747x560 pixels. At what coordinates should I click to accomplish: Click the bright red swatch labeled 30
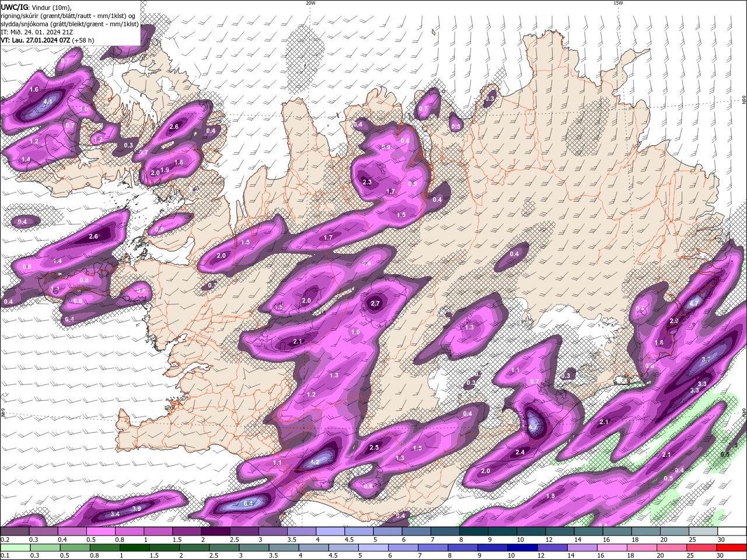732,548
